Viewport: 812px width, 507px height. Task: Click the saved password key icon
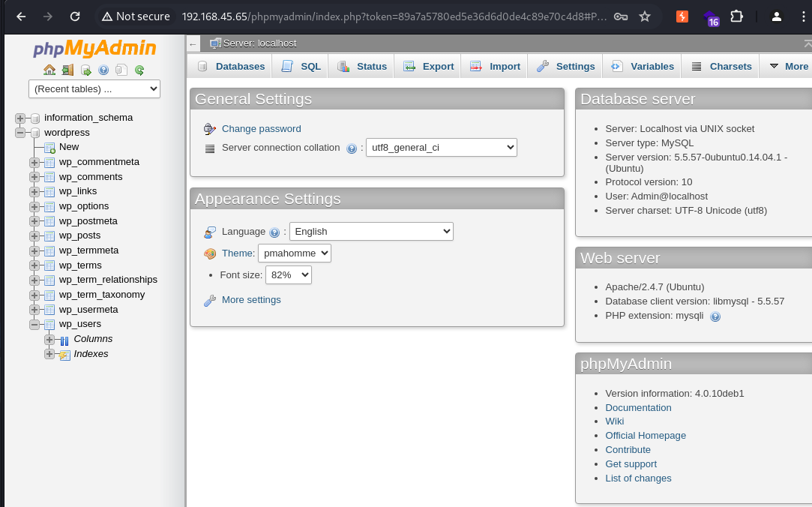pos(621,16)
